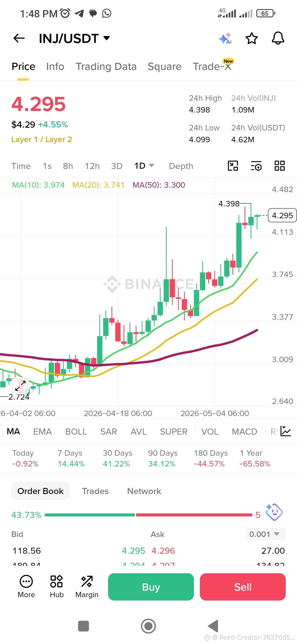
Task: Enable the SAR indicator
Action: click(x=109, y=431)
